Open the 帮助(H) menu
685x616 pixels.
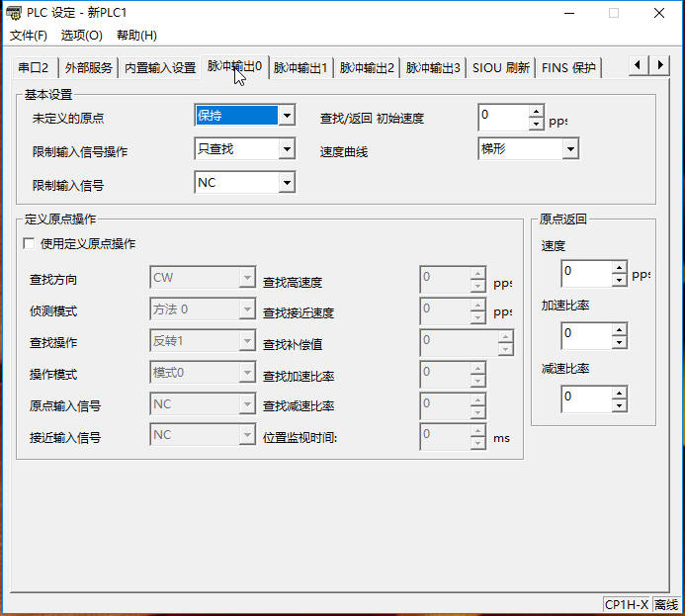click(136, 36)
